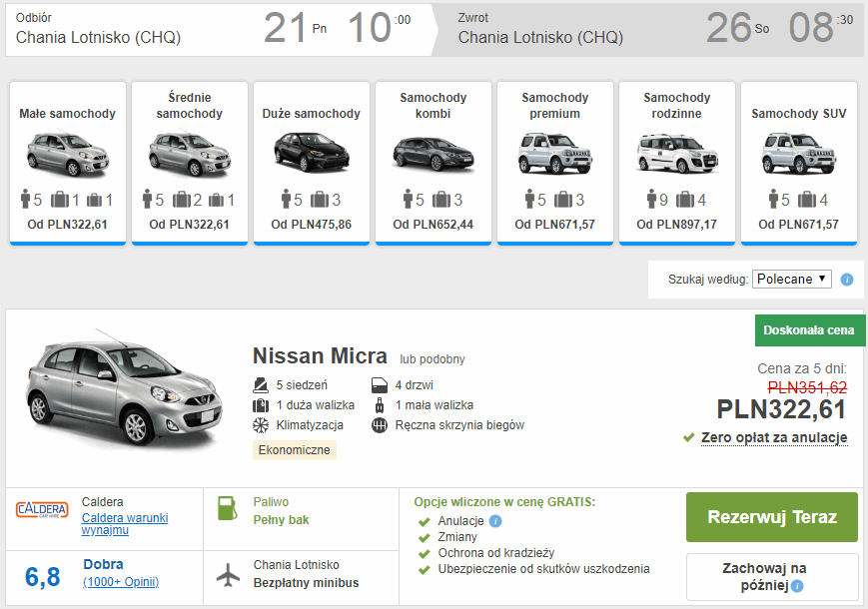The width and height of the screenshot is (868, 609).
Task: Open Caldera warunki wynajmu link
Action: [x=125, y=524]
